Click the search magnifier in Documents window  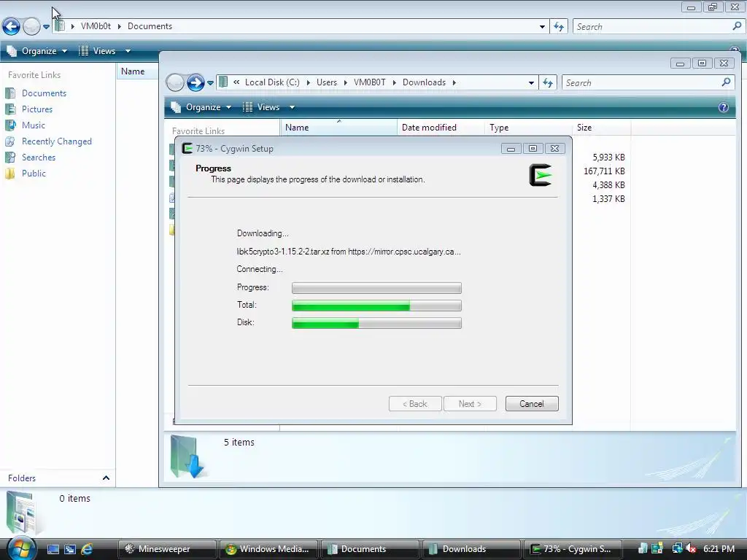(737, 26)
